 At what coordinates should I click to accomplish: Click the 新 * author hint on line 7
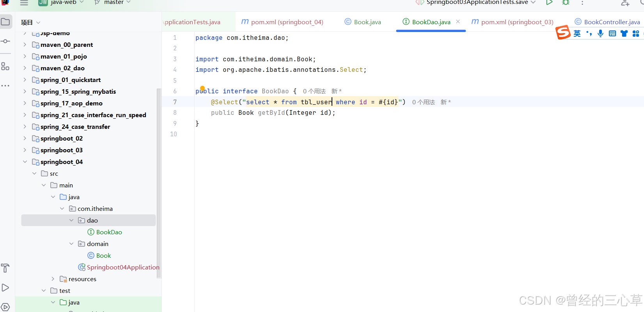click(446, 102)
